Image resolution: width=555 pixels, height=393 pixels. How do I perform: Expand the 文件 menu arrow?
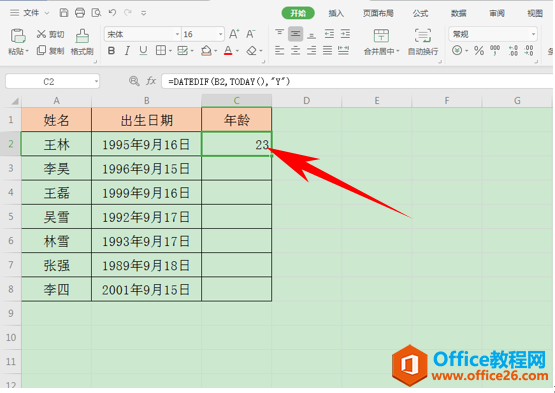coord(47,13)
